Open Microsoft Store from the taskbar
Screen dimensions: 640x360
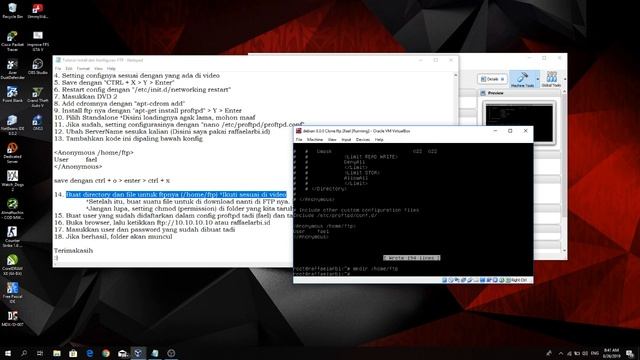(x=73, y=353)
